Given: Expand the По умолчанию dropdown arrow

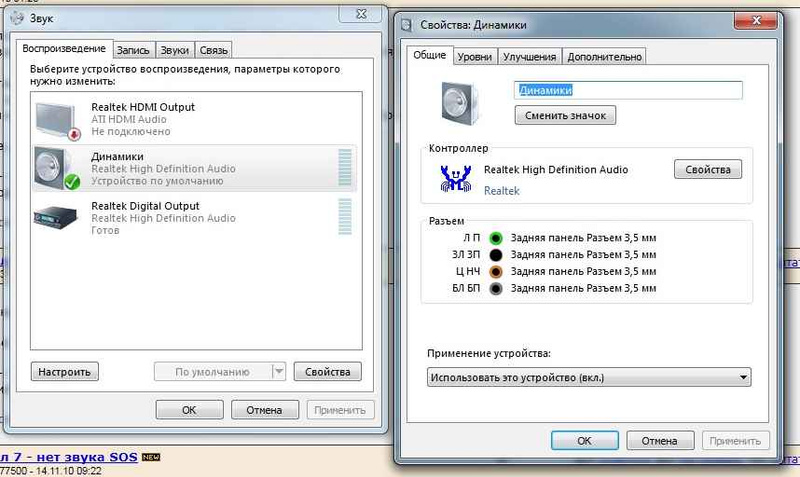Looking at the screenshot, I should pos(279,372).
